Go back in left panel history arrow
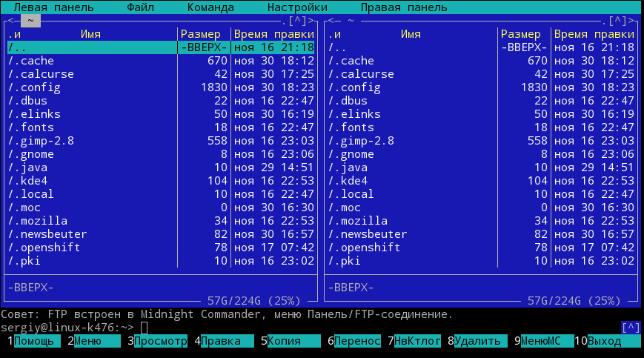Image resolution: width=644 pixels, height=358 pixels. (x=11, y=21)
